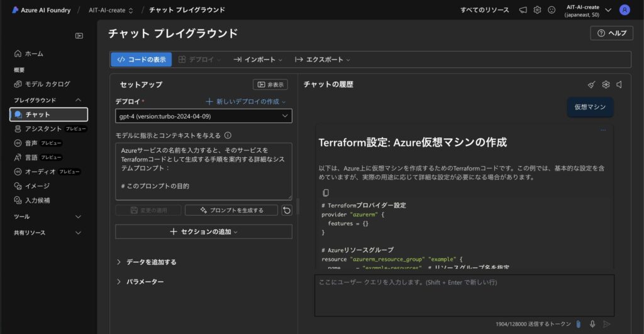Click the ヘルプ help button
Screen dimensions: 644x334
pyautogui.click(x=611, y=33)
